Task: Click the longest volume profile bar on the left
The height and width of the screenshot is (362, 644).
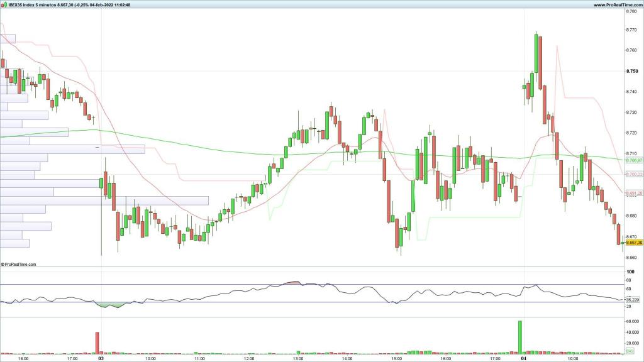Action: 104,200
